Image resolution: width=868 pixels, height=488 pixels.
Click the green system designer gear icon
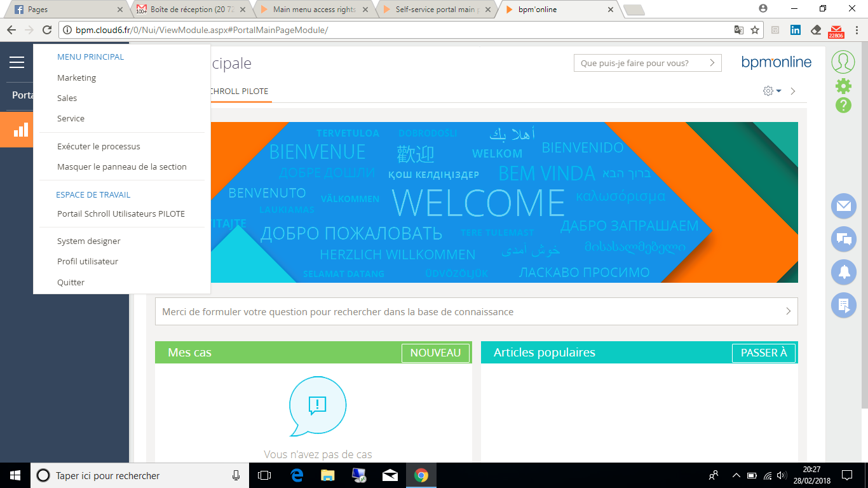pyautogui.click(x=843, y=86)
